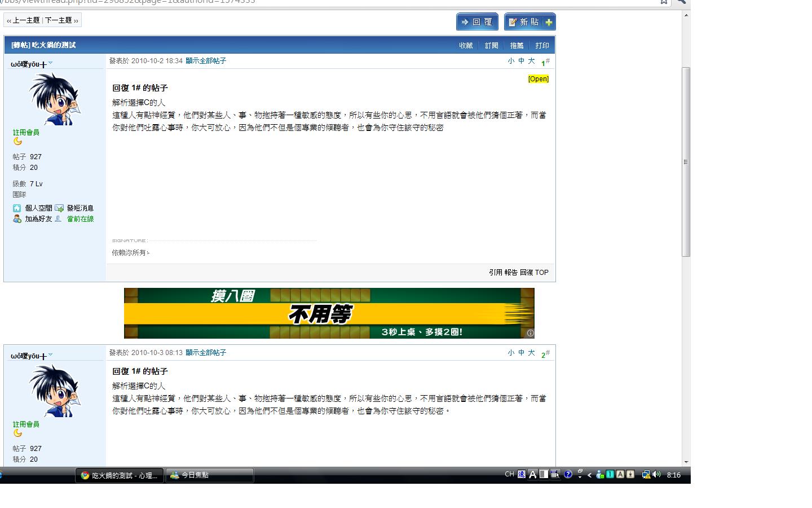Open the username dropdown arrow in second post

click(x=50, y=354)
